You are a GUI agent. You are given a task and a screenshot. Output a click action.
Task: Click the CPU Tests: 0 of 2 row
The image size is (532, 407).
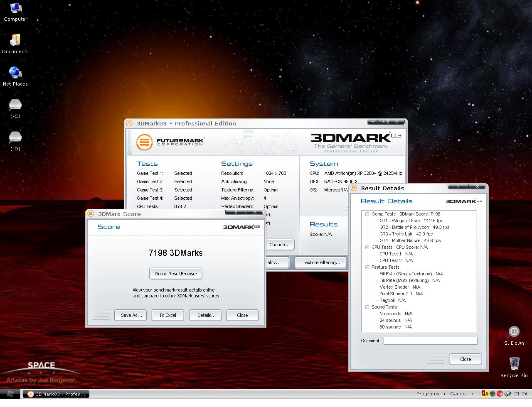161,206
